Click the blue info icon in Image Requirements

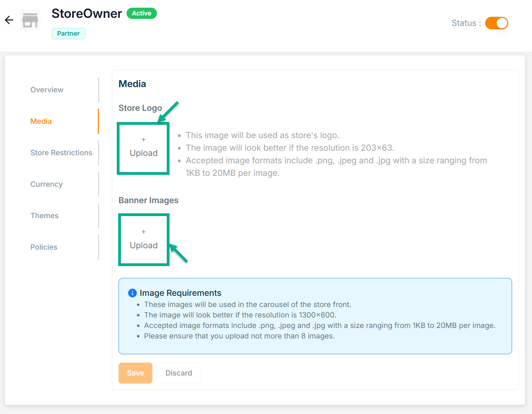132,293
